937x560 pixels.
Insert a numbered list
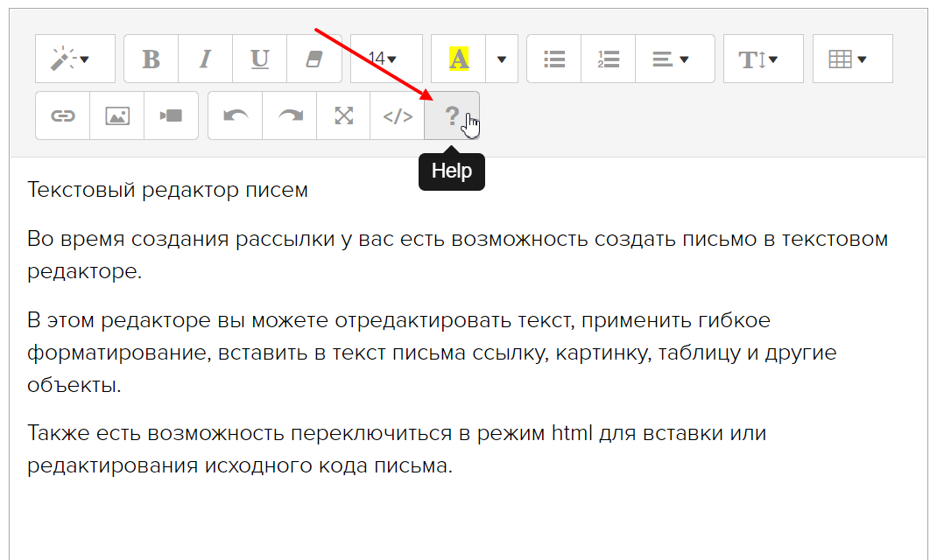click(x=609, y=59)
